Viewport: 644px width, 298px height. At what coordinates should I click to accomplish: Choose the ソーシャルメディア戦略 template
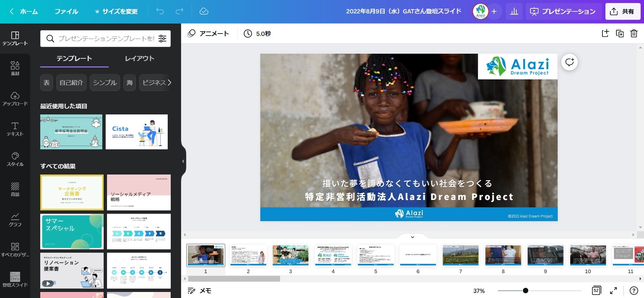pyautogui.click(x=139, y=193)
